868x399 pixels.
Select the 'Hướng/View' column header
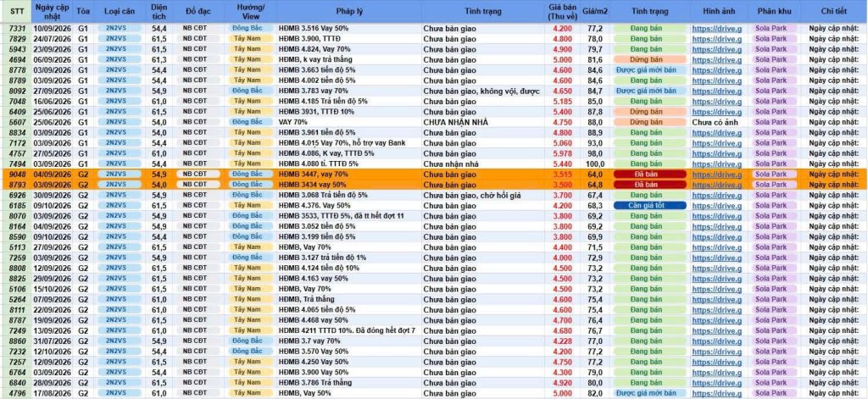251,12
